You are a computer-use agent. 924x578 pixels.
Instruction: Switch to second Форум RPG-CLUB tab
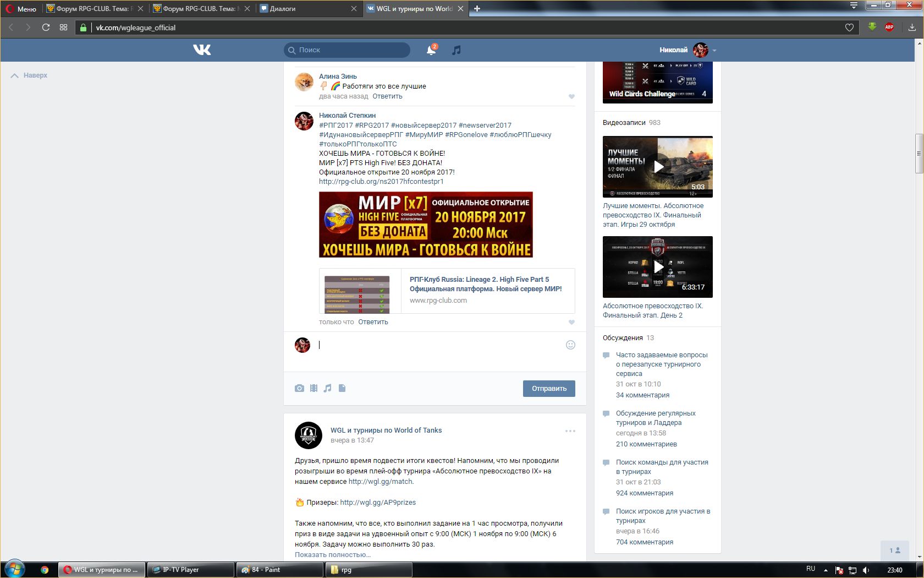coord(201,8)
